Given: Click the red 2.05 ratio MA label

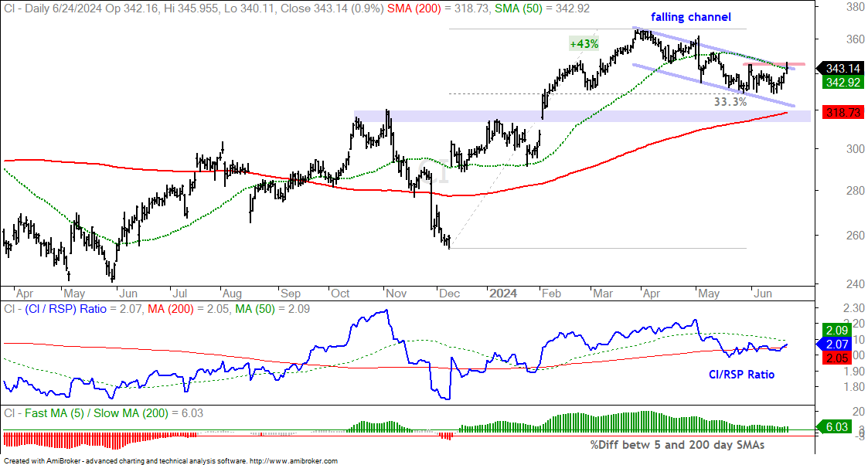Looking at the screenshot, I should [x=836, y=358].
